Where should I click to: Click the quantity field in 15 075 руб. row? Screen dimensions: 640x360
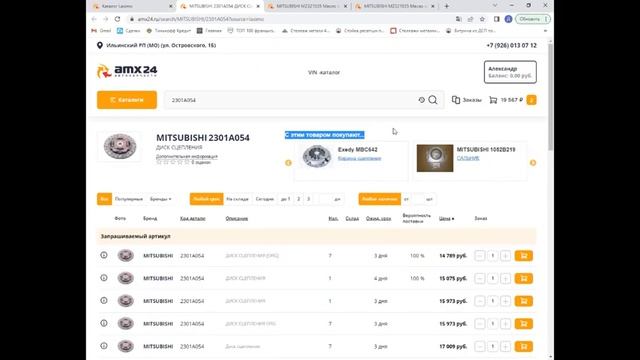click(x=493, y=278)
